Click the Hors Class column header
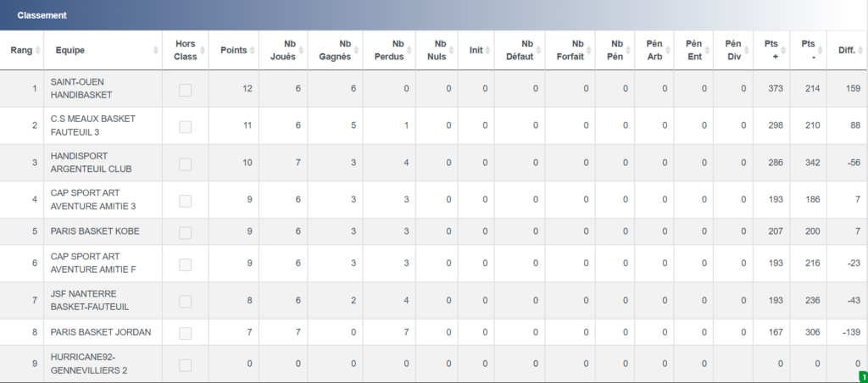The image size is (868, 383). pos(184,50)
